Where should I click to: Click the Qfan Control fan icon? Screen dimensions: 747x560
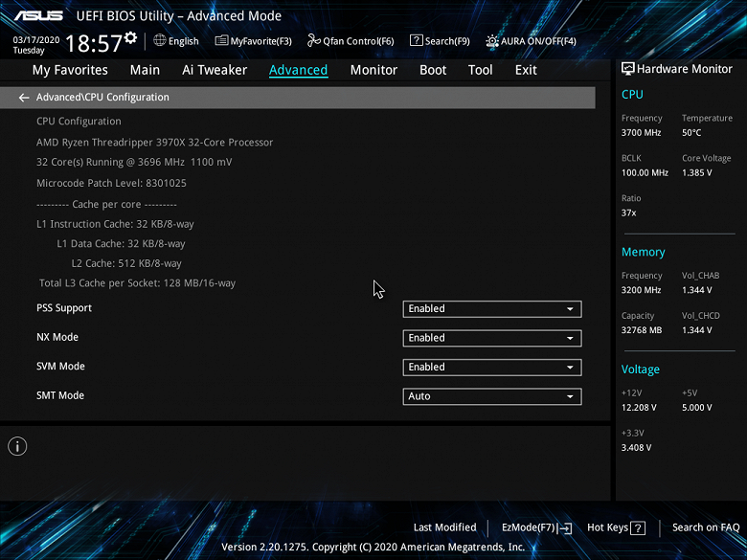[x=314, y=40]
